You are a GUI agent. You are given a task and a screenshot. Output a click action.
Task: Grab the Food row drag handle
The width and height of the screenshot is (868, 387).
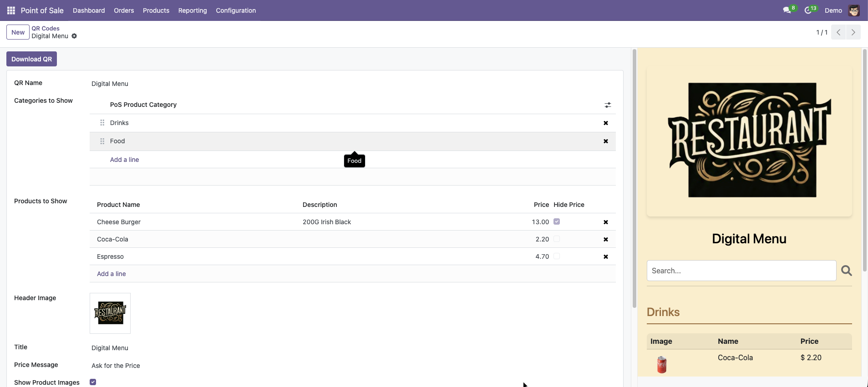point(102,141)
